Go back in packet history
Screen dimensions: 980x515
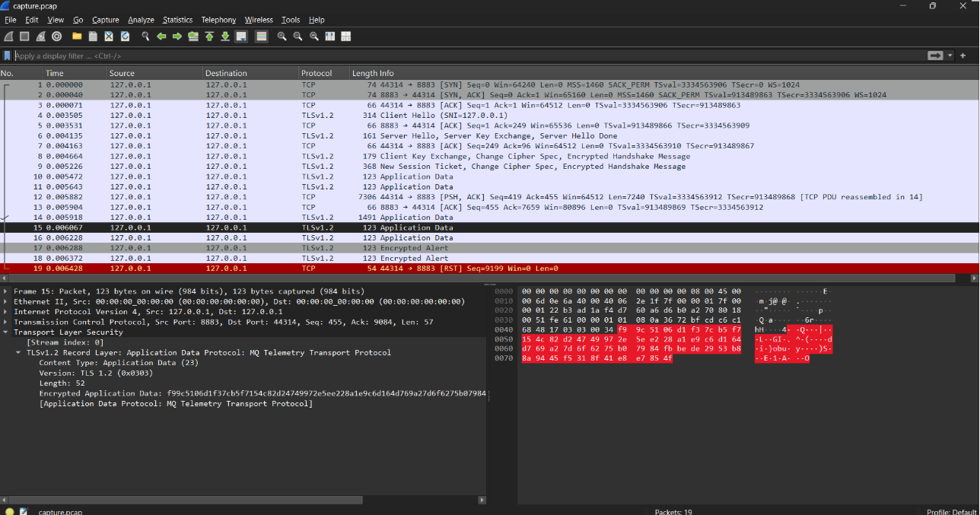[x=161, y=37]
